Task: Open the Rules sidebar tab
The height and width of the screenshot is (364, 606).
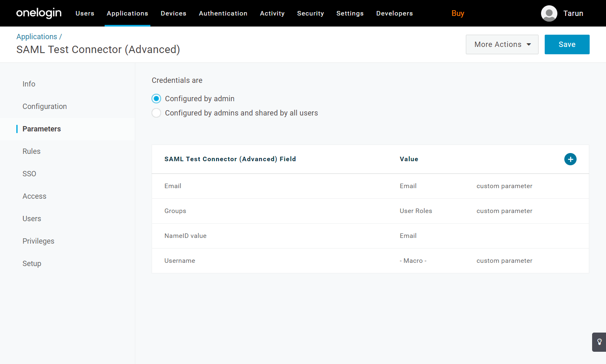Action: (x=31, y=151)
